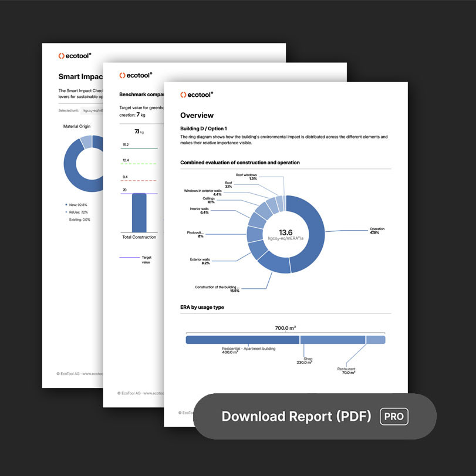Screen dimensions: 476x476
Task: Click the "Windows in exterior walls" label
Action: 202,191
